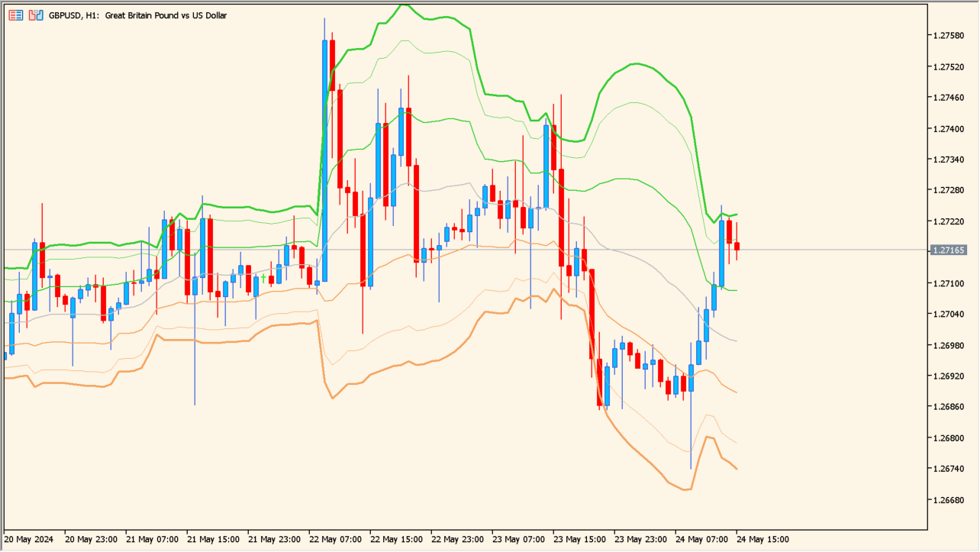This screenshot has height=552, width=980.
Task: Click the 1.27520 price scale label
Action: point(949,66)
